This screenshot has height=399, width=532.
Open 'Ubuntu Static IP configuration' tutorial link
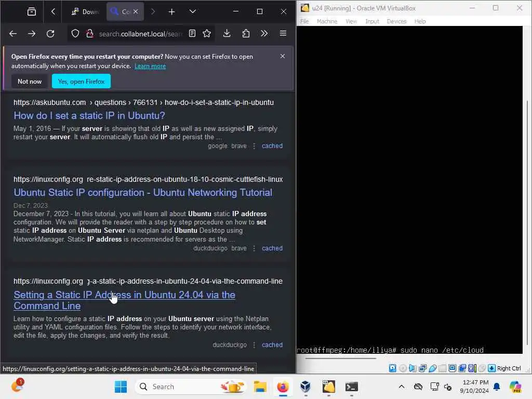(143, 192)
